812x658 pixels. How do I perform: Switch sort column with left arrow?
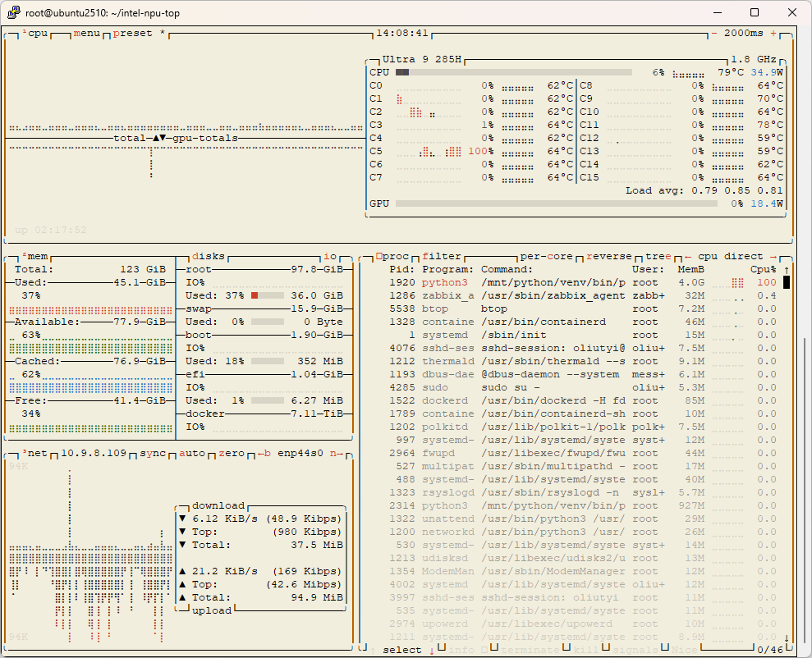[688, 257]
